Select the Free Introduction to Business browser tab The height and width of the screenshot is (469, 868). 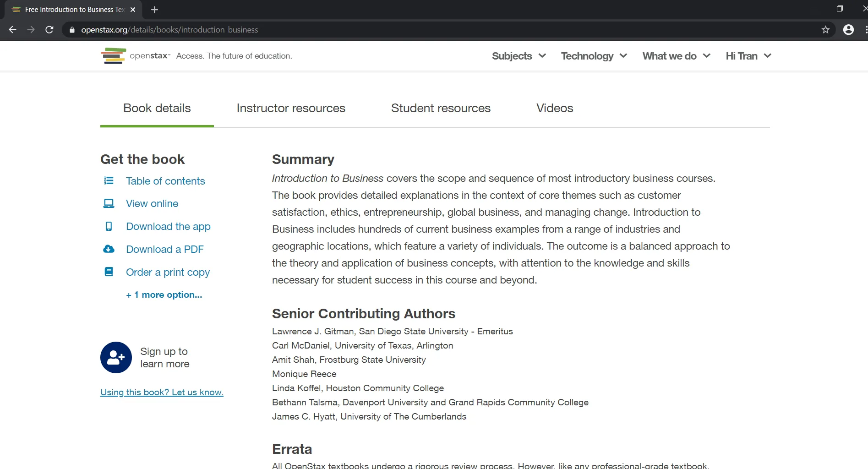pos(73,10)
